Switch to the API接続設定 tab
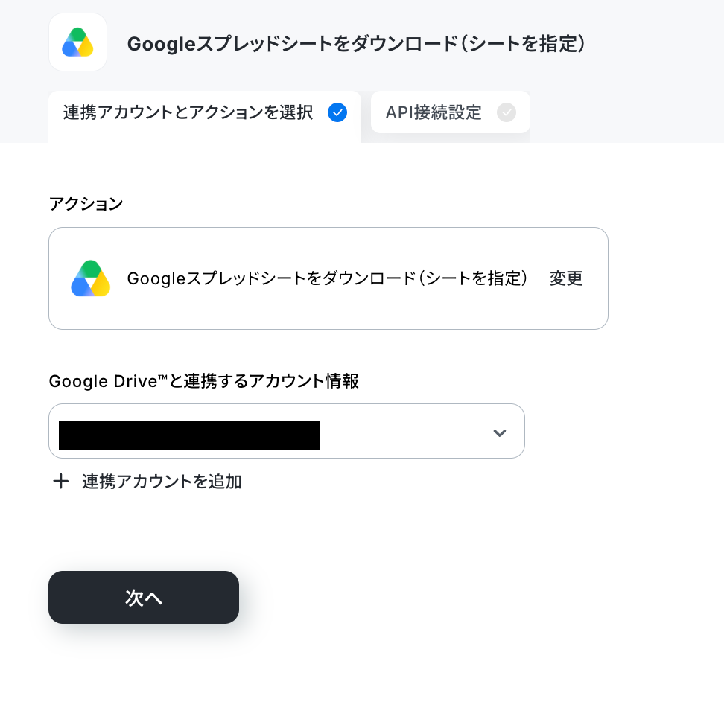 pyautogui.click(x=451, y=112)
